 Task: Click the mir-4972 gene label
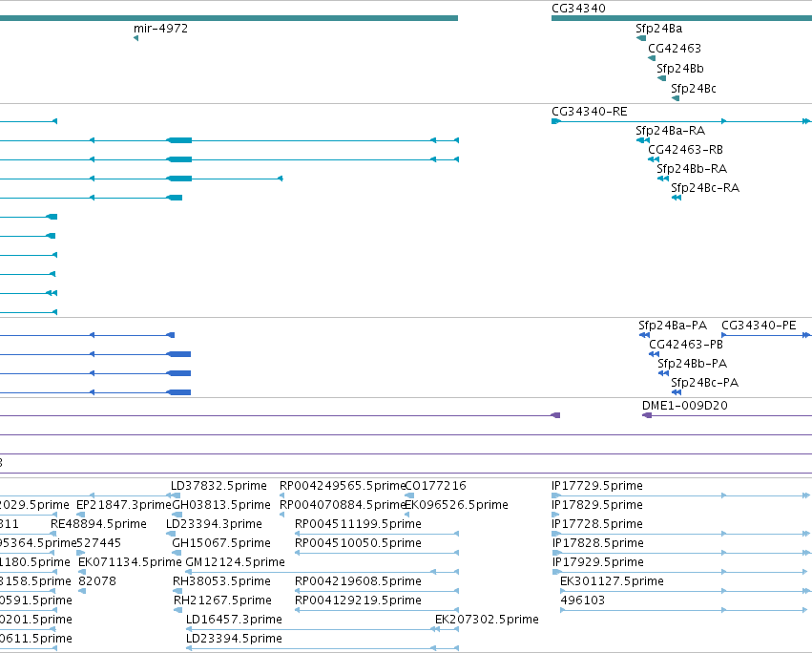(x=160, y=29)
